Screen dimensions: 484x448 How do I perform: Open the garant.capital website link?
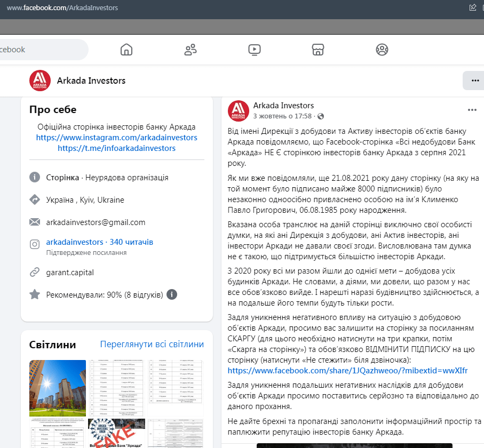[x=70, y=273]
